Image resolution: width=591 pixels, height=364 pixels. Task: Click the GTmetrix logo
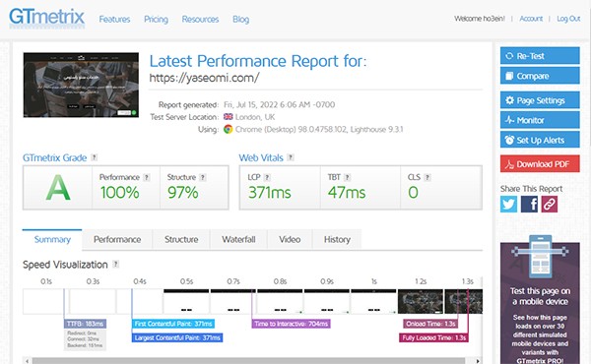coord(46,18)
